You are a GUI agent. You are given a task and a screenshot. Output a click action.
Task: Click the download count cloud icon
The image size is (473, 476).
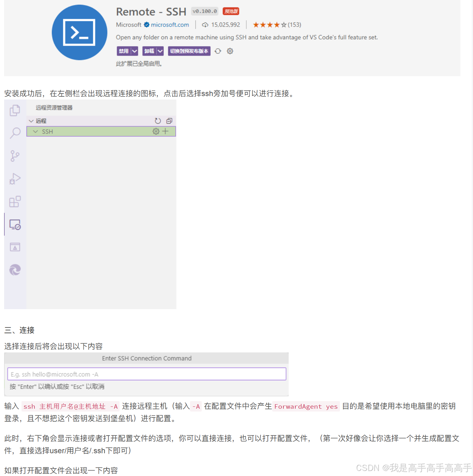205,25
